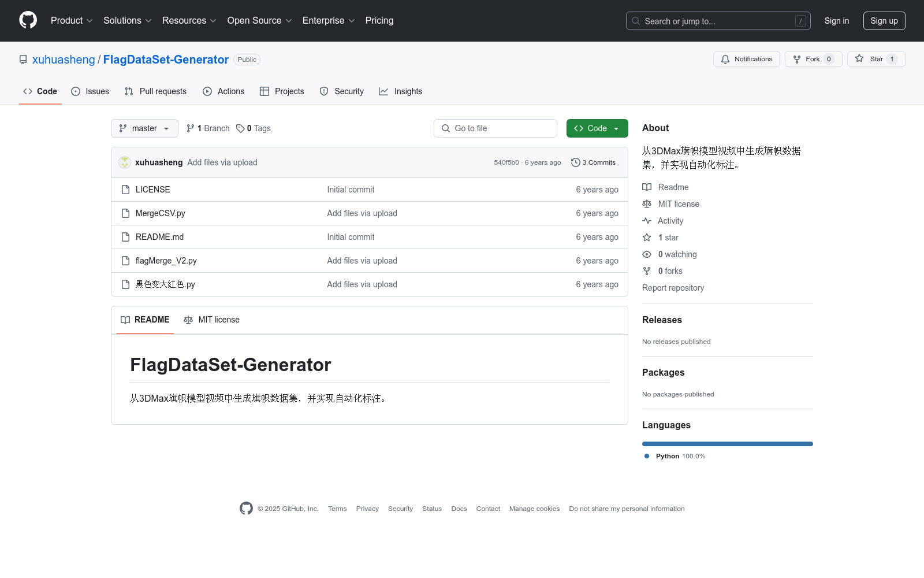The image size is (924, 578).
Task: Open the MergeCSV.py file
Action: 161,213
